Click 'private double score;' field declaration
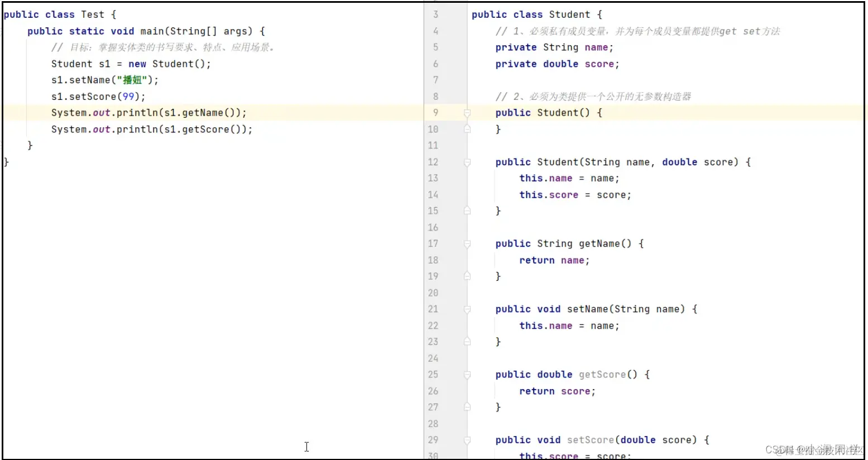 click(558, 64)
